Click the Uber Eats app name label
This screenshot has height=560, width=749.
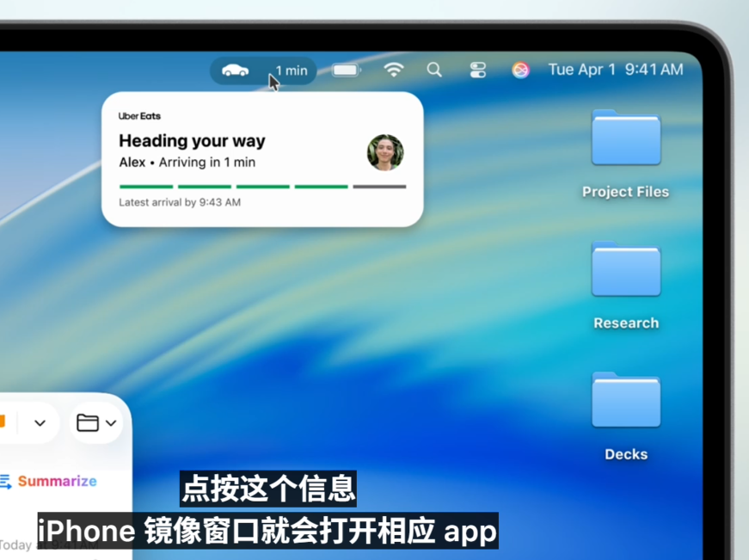coord(139,116)
